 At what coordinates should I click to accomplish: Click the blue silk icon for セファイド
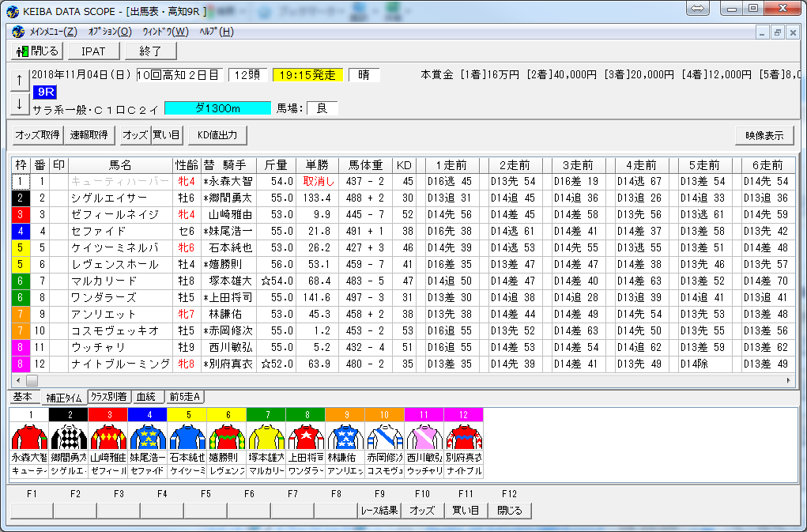pyautogui.click(x=148, y=437)
